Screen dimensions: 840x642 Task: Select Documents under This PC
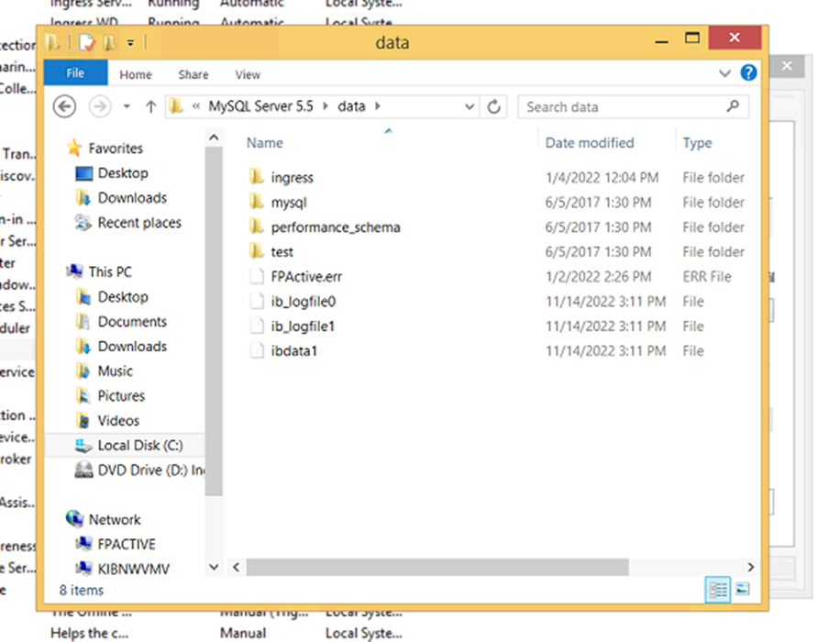point(132,321)
